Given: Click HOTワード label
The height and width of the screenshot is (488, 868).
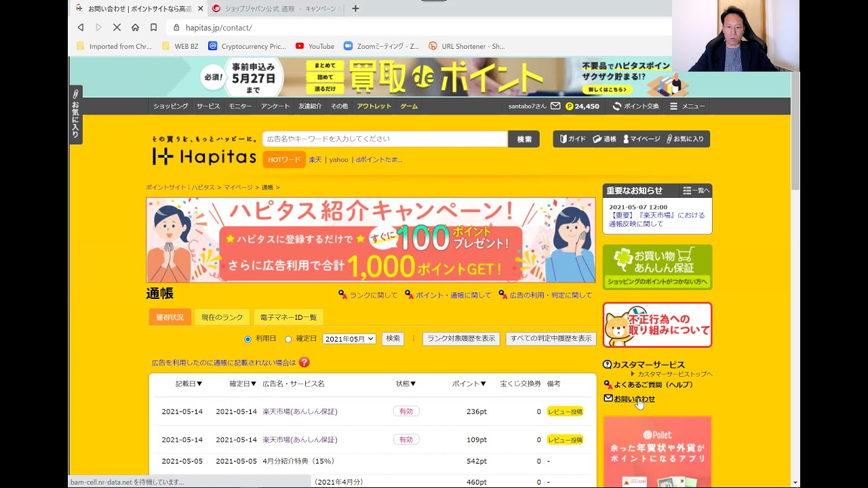Looking at the screenshot, I should pos(284,160).
